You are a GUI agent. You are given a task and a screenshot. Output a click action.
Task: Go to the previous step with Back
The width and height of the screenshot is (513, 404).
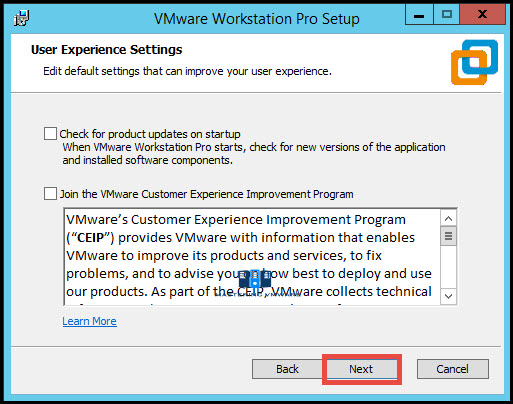pyautogui.click(x=287, y=369)
